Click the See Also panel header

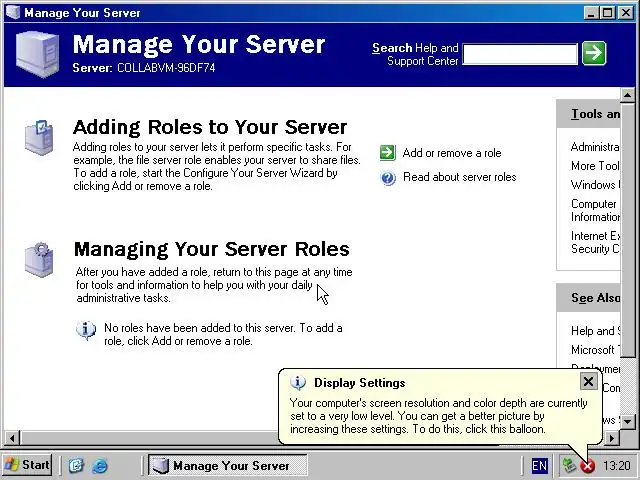pos(588,298)
